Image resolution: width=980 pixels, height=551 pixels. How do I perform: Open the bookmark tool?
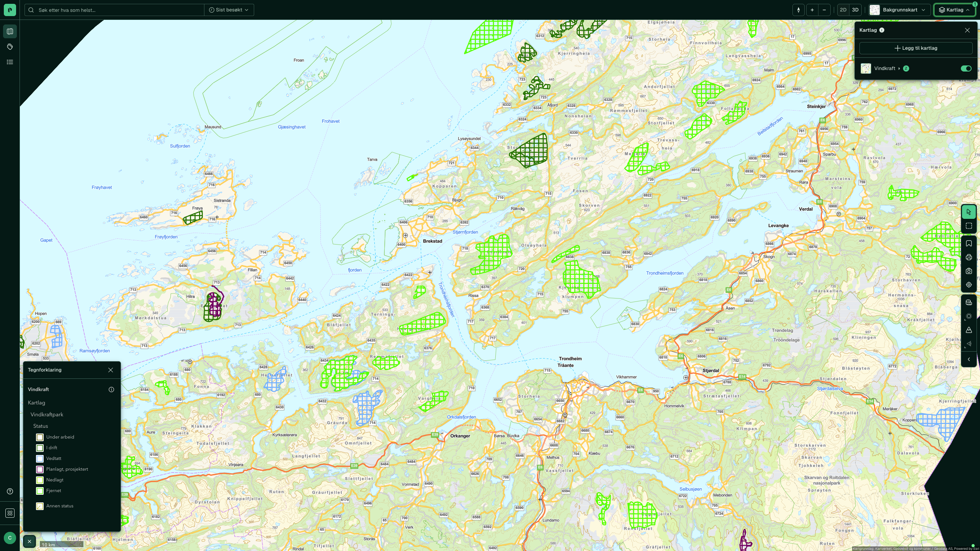pos(969,243)
